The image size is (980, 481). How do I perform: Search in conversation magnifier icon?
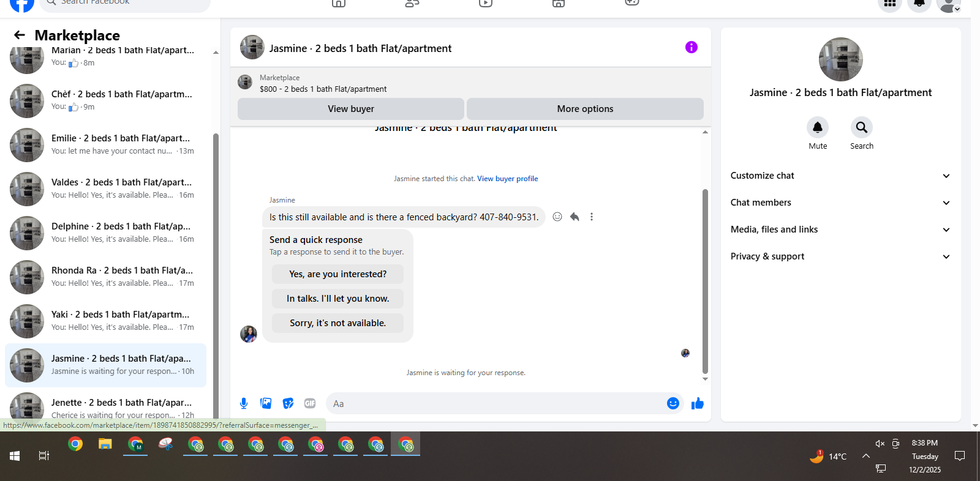[862, 127]
